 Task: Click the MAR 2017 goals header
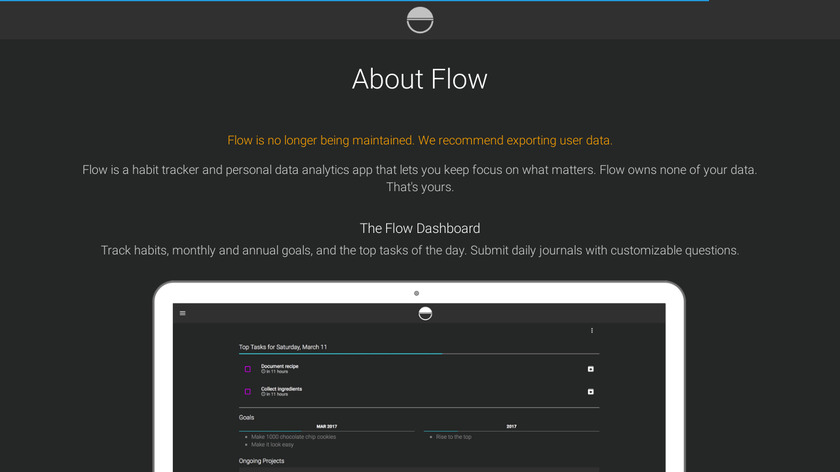(x=326, y=426)
